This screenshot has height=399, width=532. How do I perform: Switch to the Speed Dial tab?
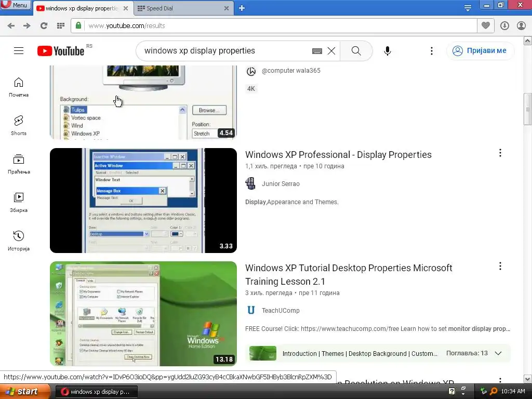click(x=159, y=8)
